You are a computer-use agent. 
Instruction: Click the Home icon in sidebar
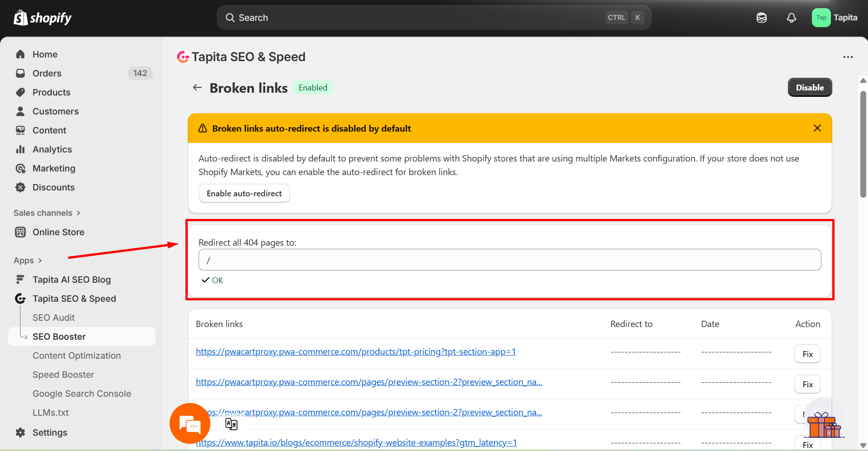point(20,54)
